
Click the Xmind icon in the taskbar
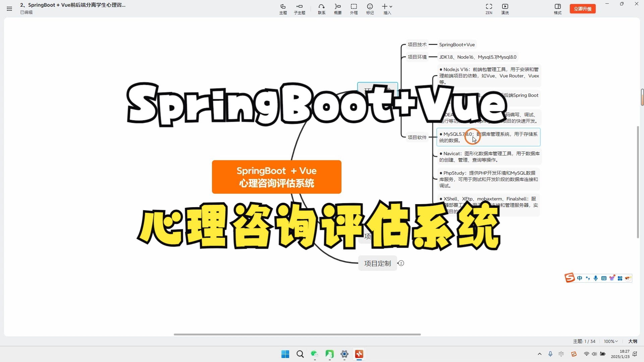click(359, 354)
